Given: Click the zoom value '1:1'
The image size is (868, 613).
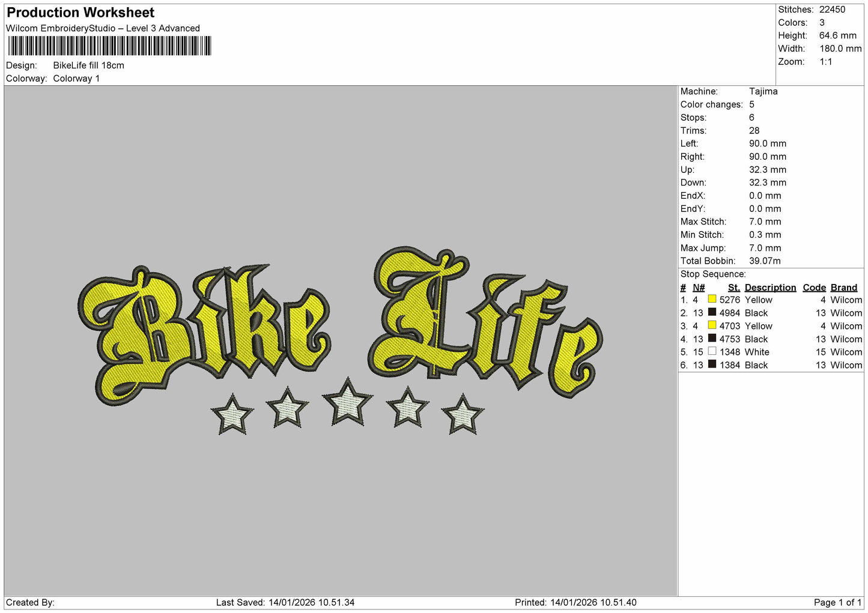Looking at the screenshot, I should pos(826,62).
